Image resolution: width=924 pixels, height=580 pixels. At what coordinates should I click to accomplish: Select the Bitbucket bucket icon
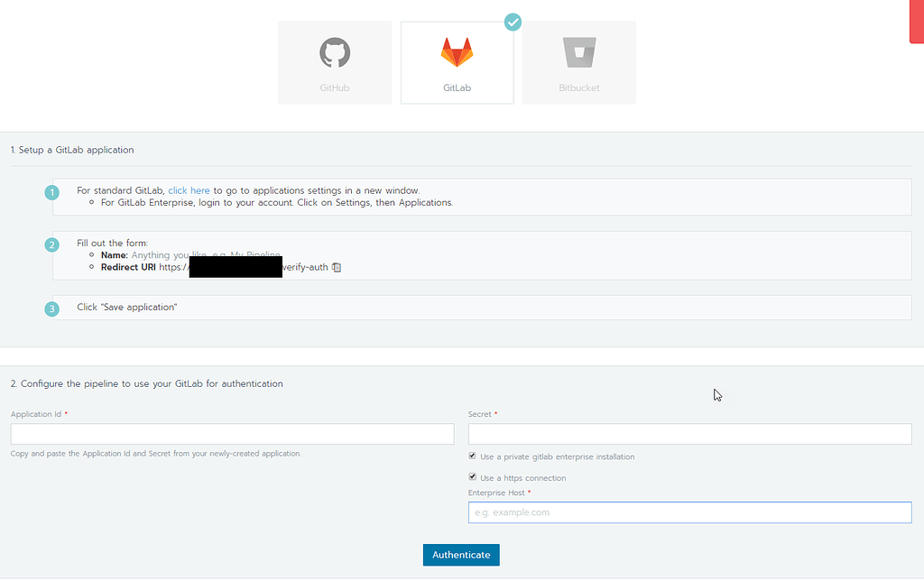(x=578, y=50)
